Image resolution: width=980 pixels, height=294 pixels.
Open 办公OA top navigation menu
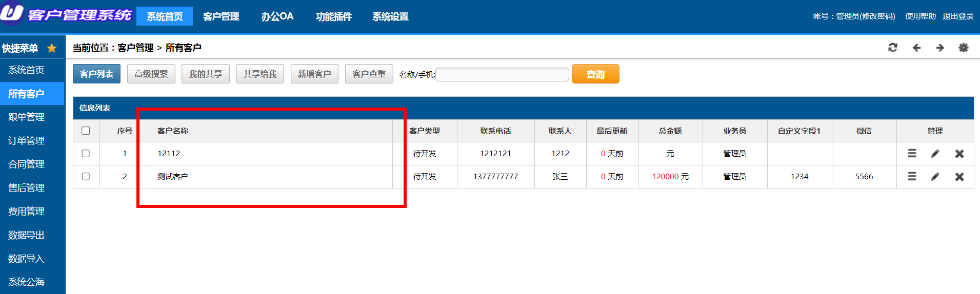click(x=277, y=16)
